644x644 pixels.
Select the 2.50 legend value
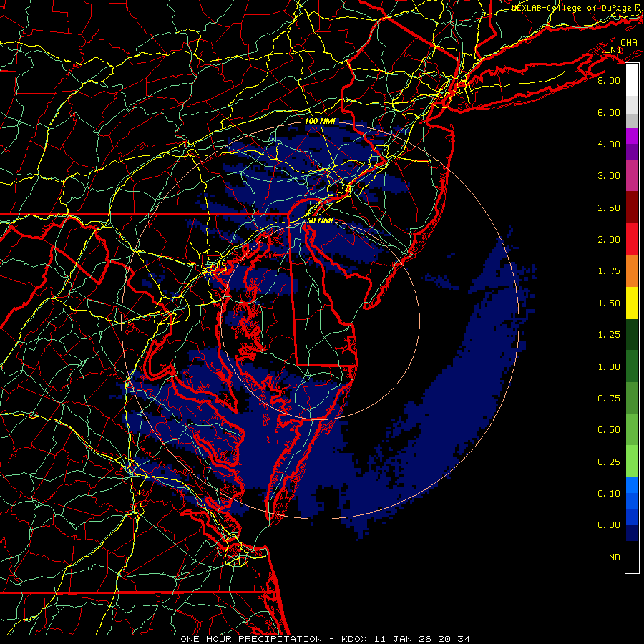click(x=609, y=208)
